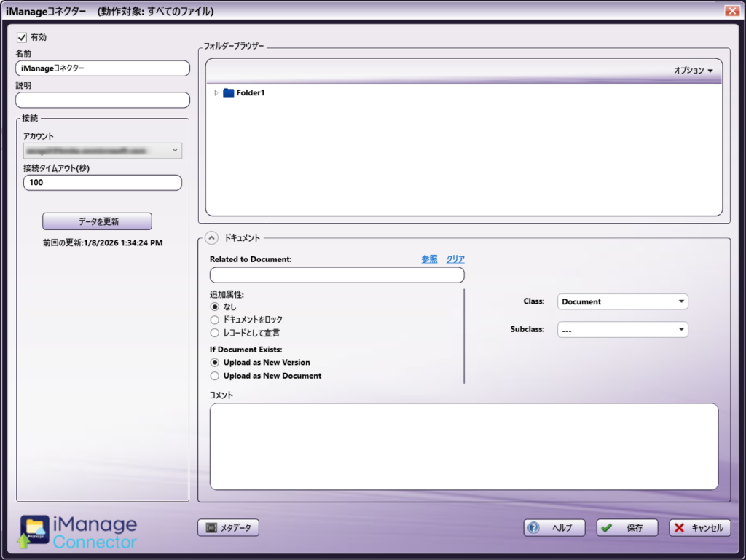Click the red X cancel icon
The width and height of the screenshot is (746, 560).
pos(679,528)
